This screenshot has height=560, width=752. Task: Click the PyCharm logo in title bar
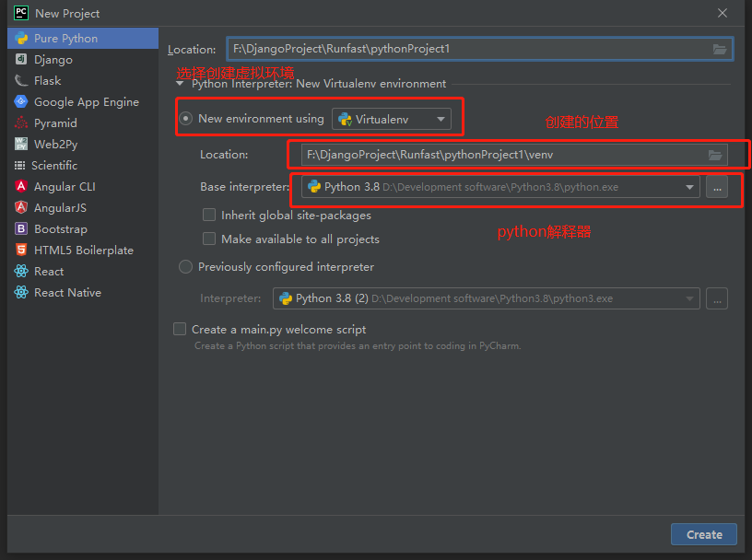click(21, 13)
